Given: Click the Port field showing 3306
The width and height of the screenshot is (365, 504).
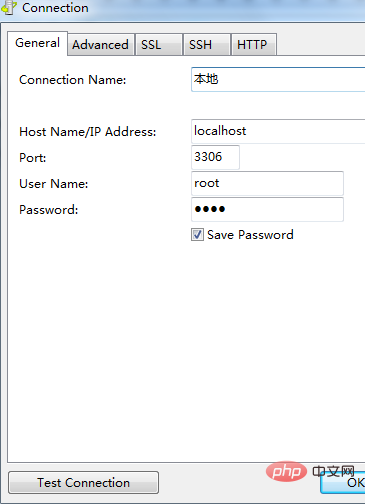Looking at the screenshot, I should [x=215, y=157].
